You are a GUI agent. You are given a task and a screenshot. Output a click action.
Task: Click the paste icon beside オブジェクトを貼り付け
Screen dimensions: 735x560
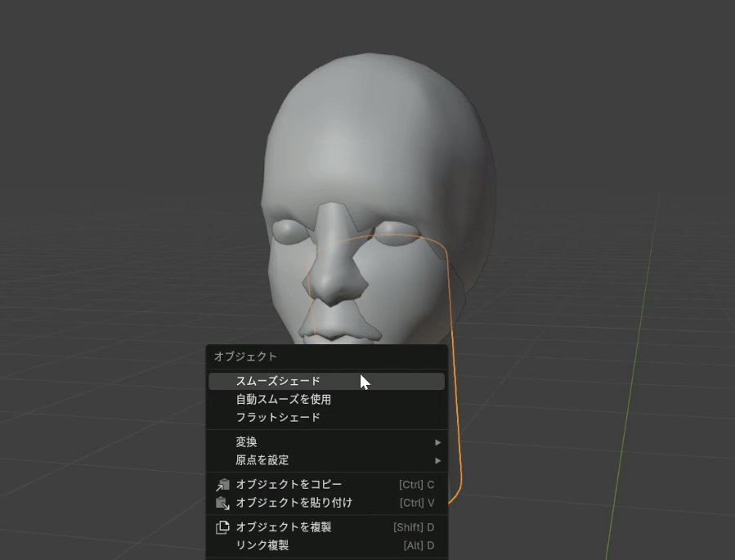click(222, 503)
